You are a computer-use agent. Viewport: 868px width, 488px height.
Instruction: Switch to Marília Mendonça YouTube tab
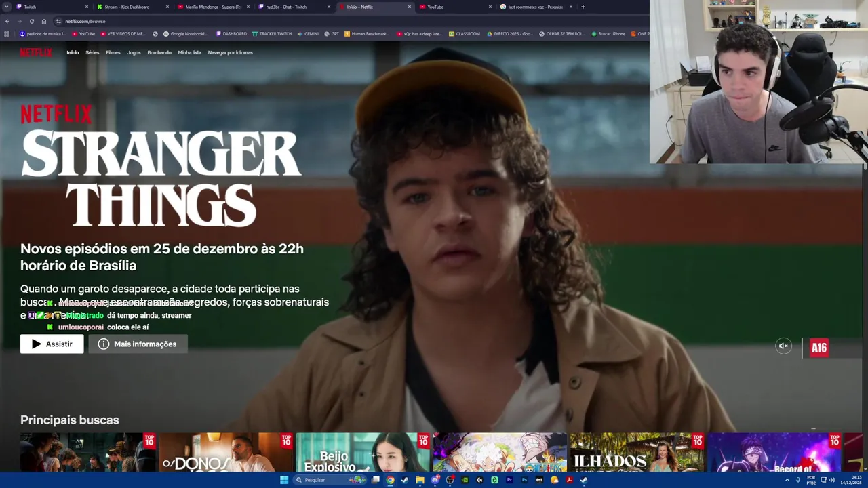point(214,7)
